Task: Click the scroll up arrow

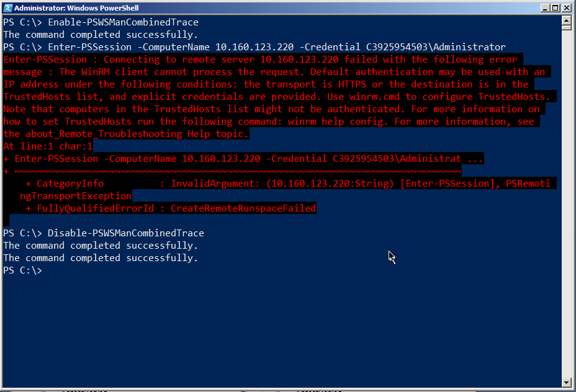Action: [566, 20]
